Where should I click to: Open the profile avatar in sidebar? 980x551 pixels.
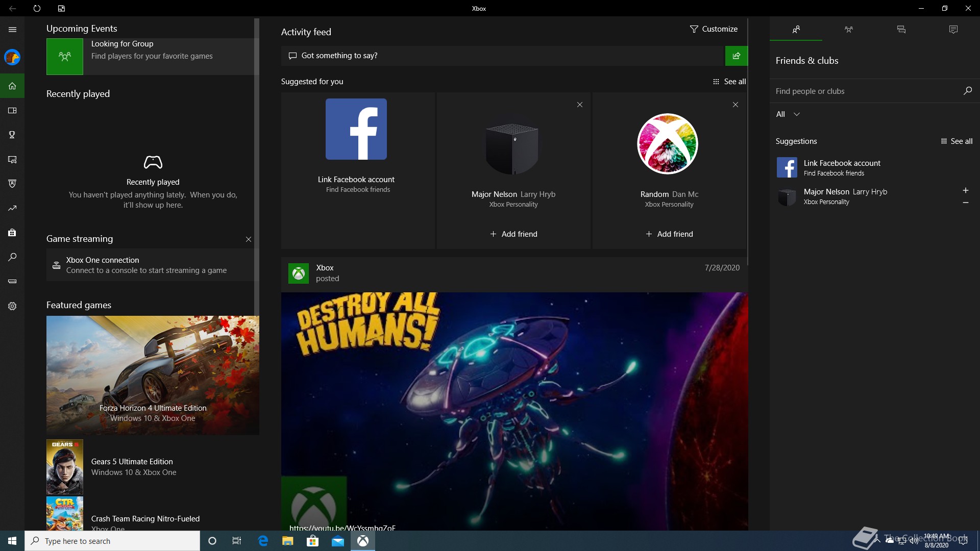(x=12, y=57)
